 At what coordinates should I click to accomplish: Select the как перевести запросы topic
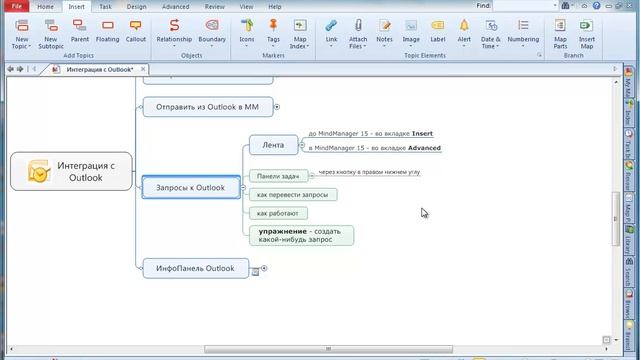coord(293,195)
